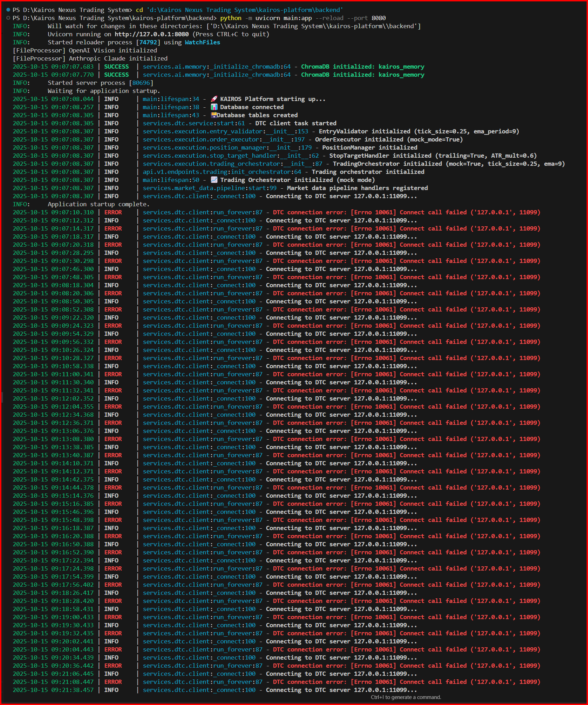
Task: Click the ERROR label at 09:07:10.310
Action: (x=113, y=212)
